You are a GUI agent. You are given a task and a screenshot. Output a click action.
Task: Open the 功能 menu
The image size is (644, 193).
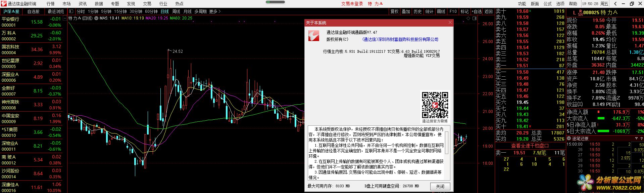[522, 4]
